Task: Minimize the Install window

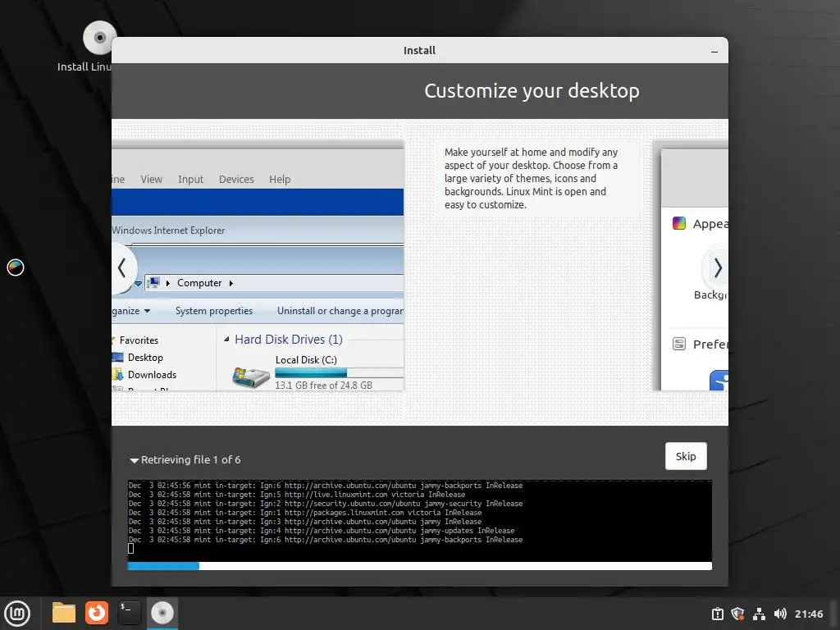Action: click(x=714, y=52)
